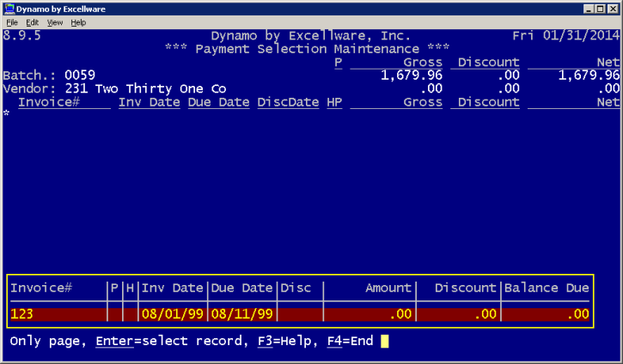Image resolution: width=623 pixels, height=364 pixels.
Task: Click the F4=End option
Action: [351, 341]
